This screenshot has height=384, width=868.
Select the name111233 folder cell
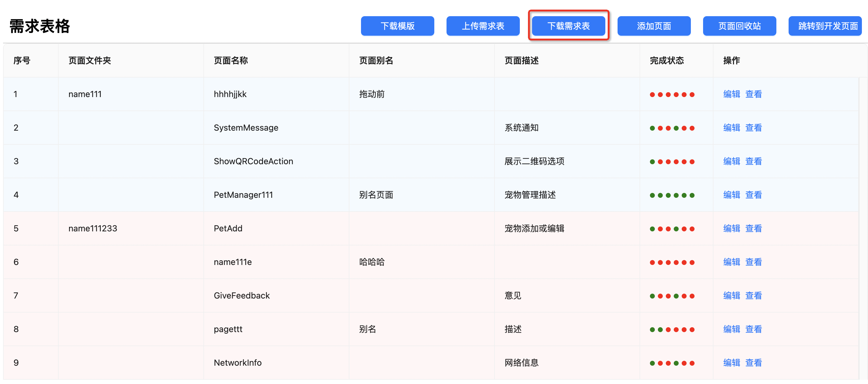pyautogui.click(x=93, y=228)
